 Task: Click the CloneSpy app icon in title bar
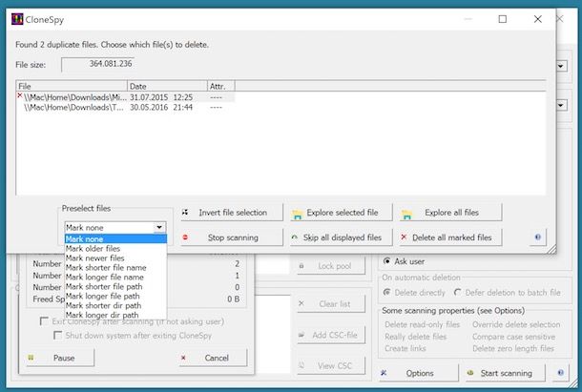coord(17,19)
